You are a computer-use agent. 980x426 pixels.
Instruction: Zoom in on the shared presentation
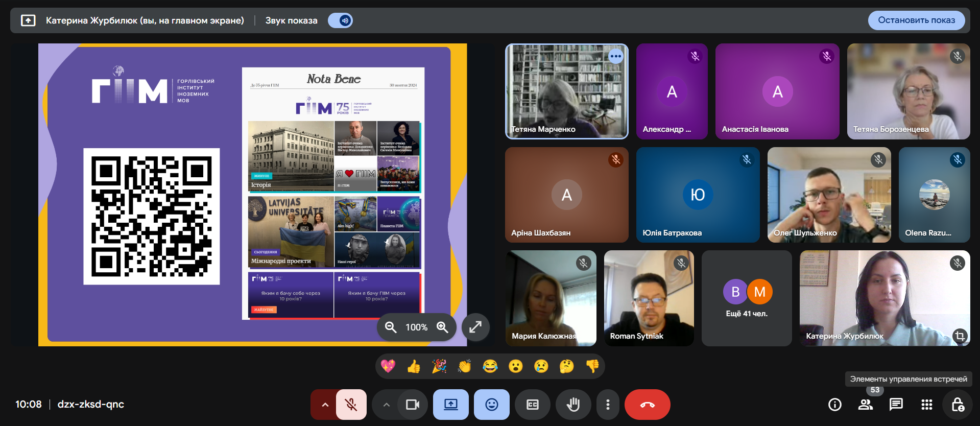coord(442,327)
